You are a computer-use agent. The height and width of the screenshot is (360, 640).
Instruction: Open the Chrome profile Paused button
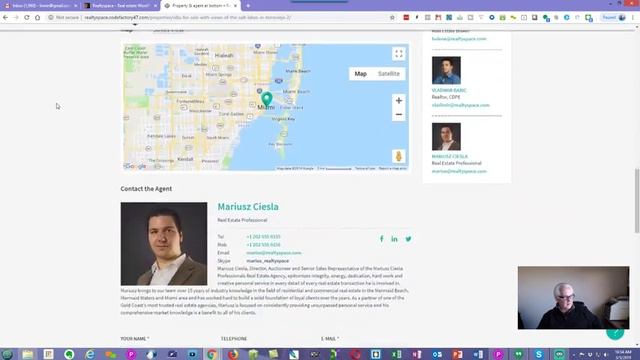[614, 18]
